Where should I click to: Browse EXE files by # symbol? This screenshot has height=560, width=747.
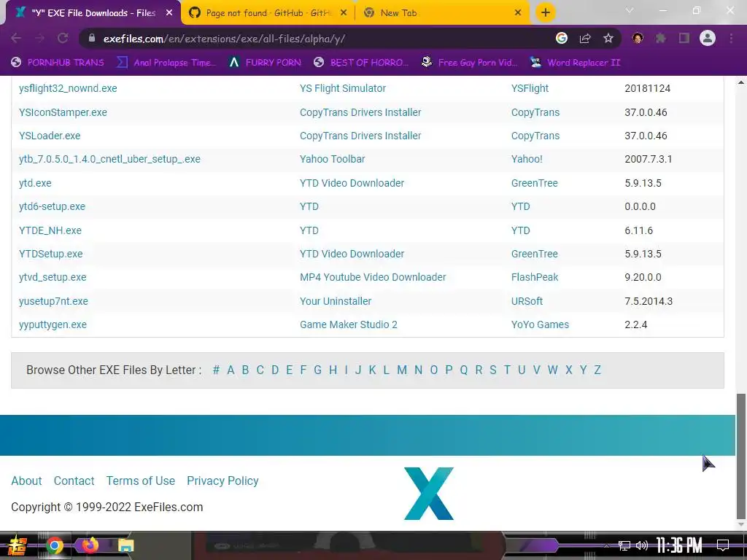pos(216,370)
